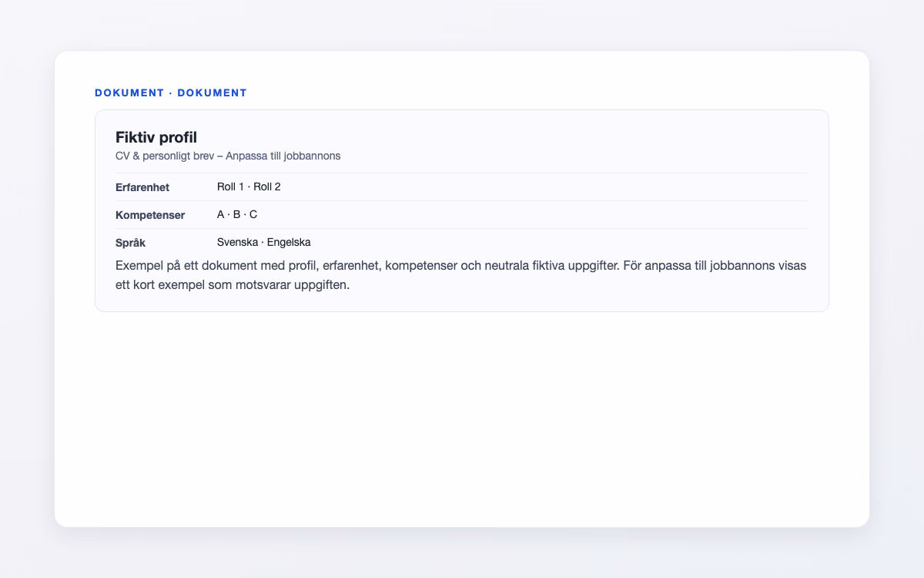Screen dimensions: 924x578
Task: Click the word Svenska in languages
Action: click(237, 242)
